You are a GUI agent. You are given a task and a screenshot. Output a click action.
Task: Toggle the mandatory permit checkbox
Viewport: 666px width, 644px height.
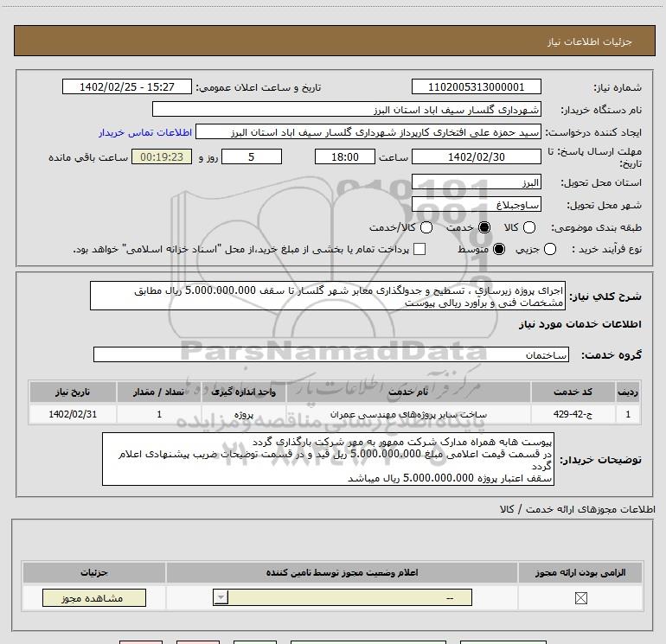[x=580, y=598]
